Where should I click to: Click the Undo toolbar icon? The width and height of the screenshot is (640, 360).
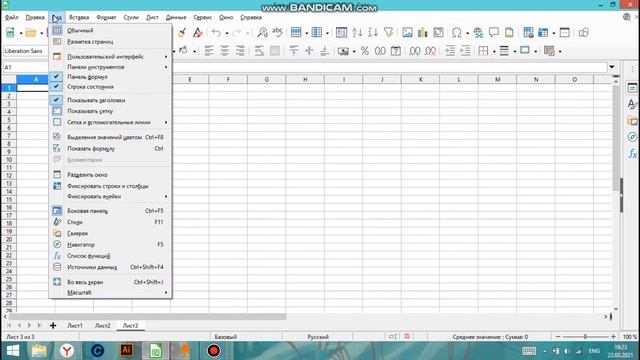coord(216,33)
